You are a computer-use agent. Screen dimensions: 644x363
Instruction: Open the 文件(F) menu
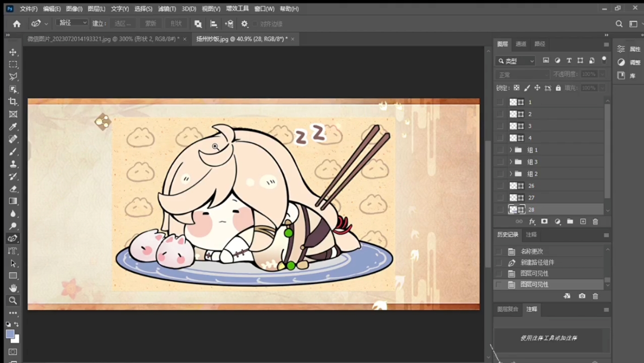pyautogui.click(x=29, y=9)
